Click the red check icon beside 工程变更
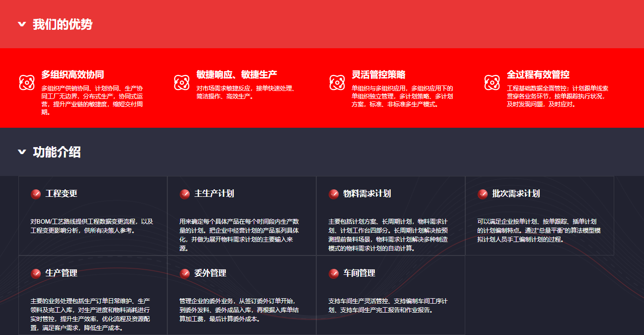The width and height of the screenshot is (644, 335). (x=36, y=194)
